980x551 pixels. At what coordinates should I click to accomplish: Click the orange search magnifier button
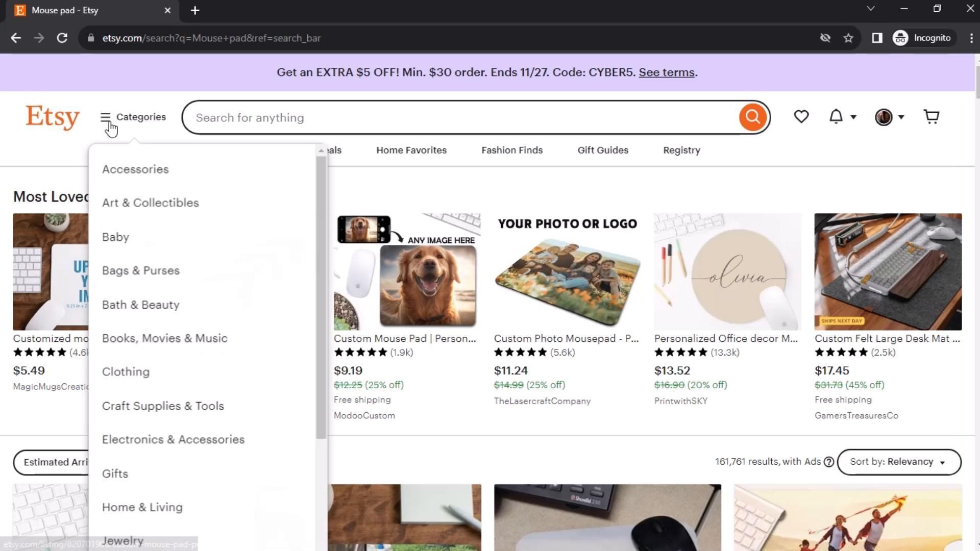click(x=752, y=117)
